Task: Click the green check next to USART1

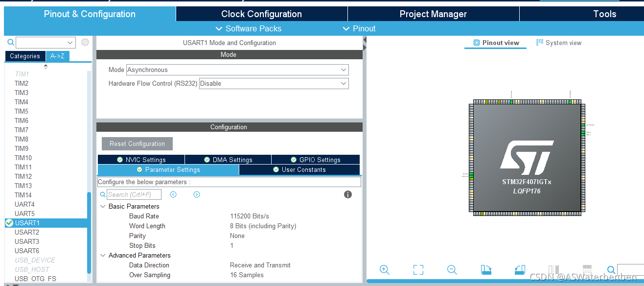Action: [9, 223]
